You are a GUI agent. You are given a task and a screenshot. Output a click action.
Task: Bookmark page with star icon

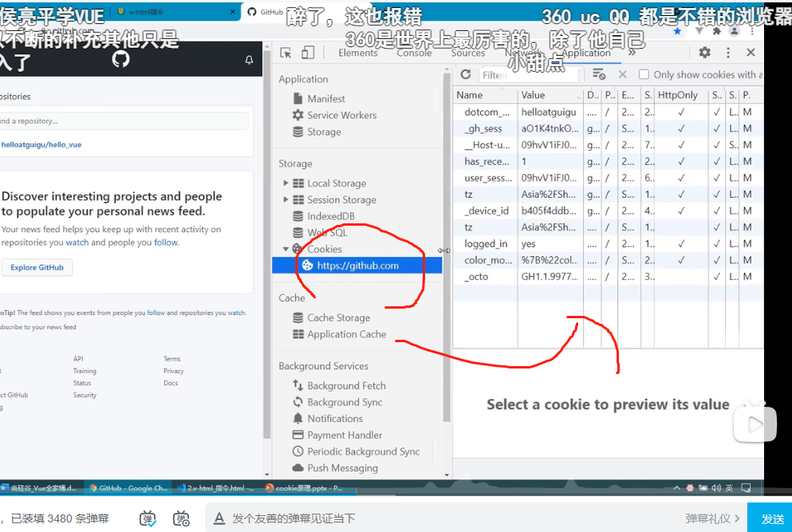(x=677, y=31)
